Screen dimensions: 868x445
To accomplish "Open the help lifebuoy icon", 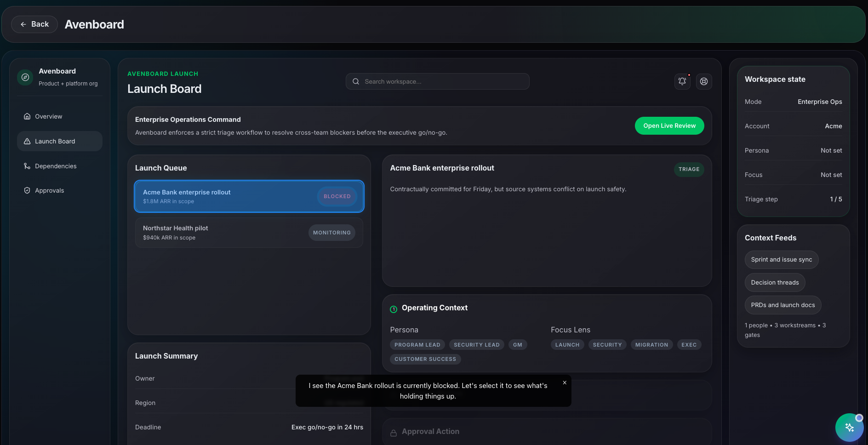I will (704, 81).
